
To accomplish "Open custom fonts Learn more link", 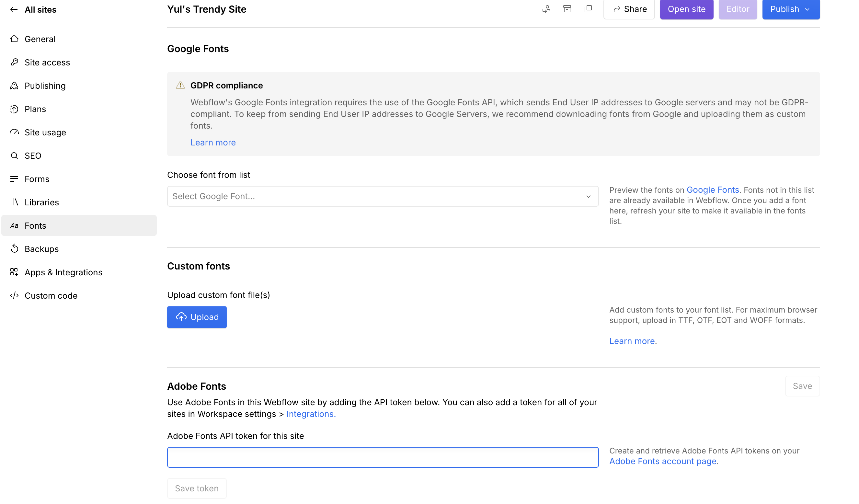I will point(632,341).
